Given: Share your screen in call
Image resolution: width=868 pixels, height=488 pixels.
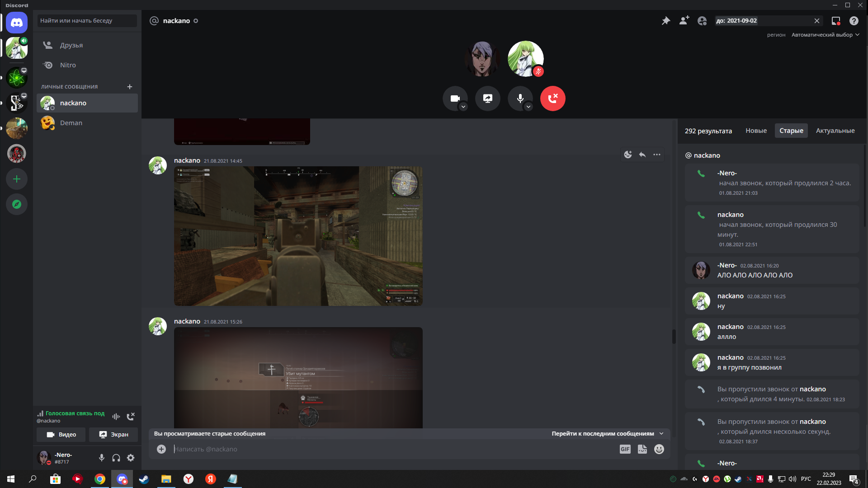Looking at the screenshot, I should click(x=488, y=99).
